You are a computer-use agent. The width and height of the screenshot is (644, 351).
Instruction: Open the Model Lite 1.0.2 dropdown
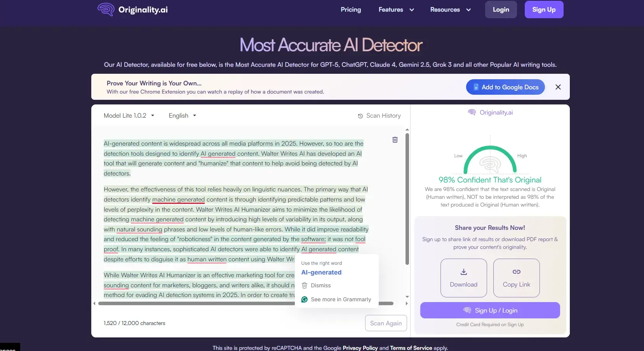[129, 116]
